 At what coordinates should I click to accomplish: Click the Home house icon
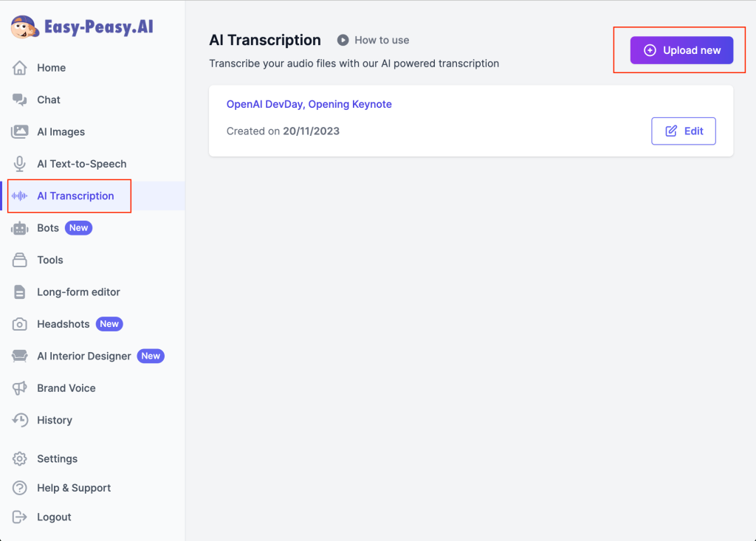tap(20, 68)
